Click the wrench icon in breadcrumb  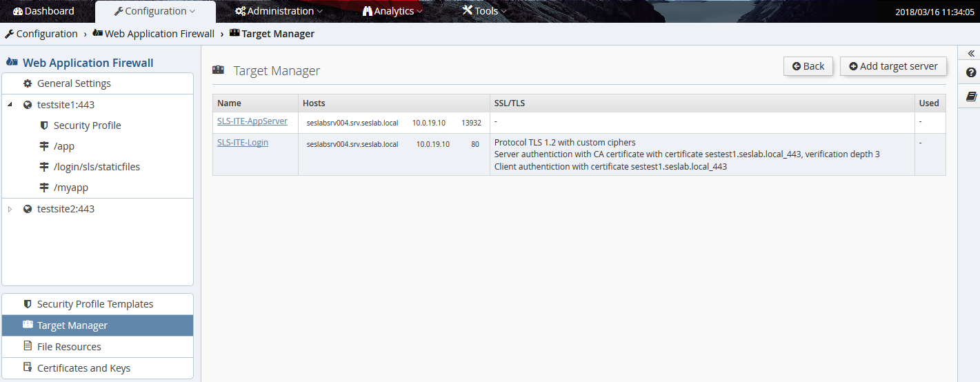(10, 34)
